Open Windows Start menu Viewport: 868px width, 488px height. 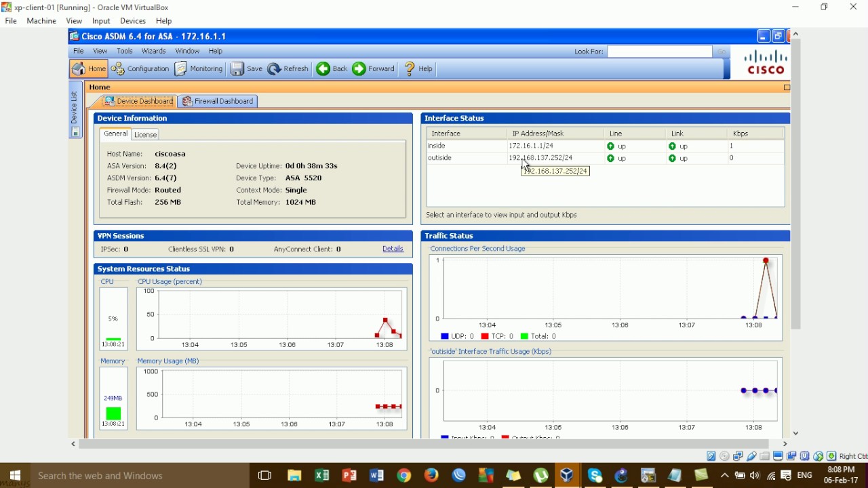click(15, 476)
